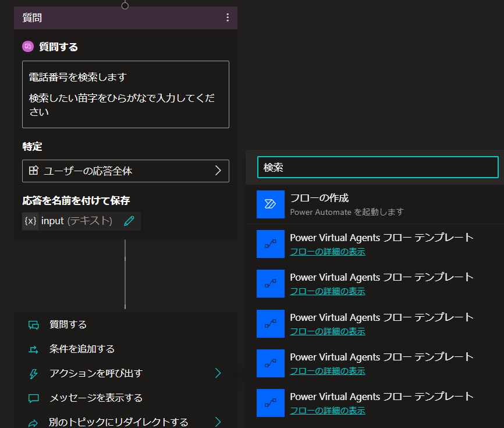Click the last flow template blue icon
Image resolution: width=504 pixels, height=428 pixels.
[270, 403]
